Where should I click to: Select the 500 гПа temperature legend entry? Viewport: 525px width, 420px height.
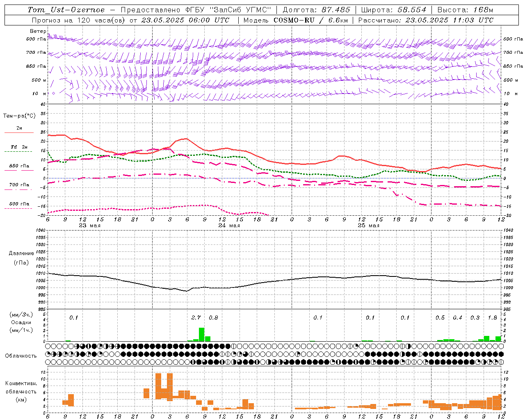click(19, 204)
